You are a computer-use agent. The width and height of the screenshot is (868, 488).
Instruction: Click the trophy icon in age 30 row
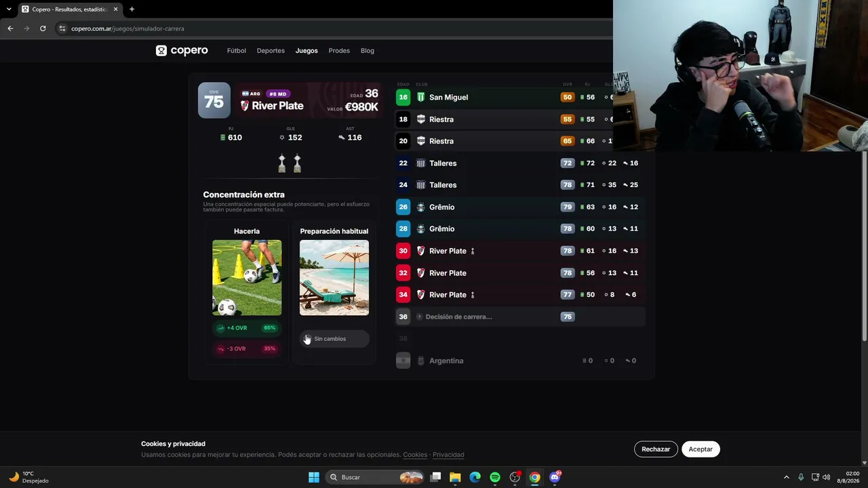(x=473, y=251)
